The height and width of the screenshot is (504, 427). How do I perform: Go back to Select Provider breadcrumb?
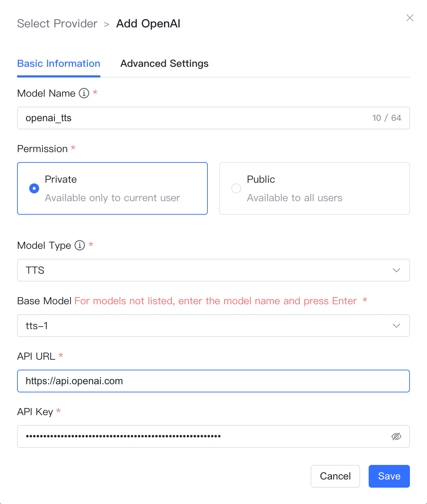coord(57,23)
